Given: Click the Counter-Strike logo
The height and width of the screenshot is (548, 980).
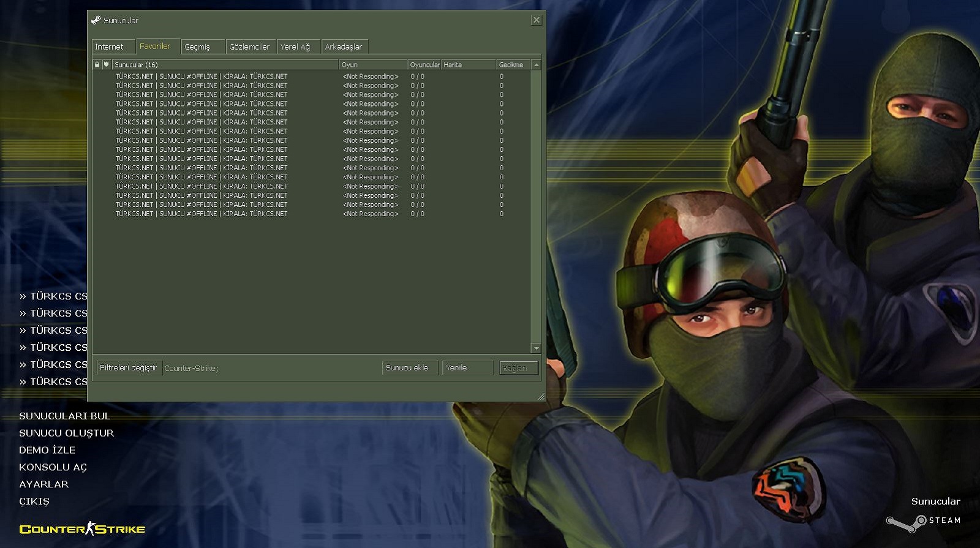Looking at the screenshot, I should tap(82, 529).
